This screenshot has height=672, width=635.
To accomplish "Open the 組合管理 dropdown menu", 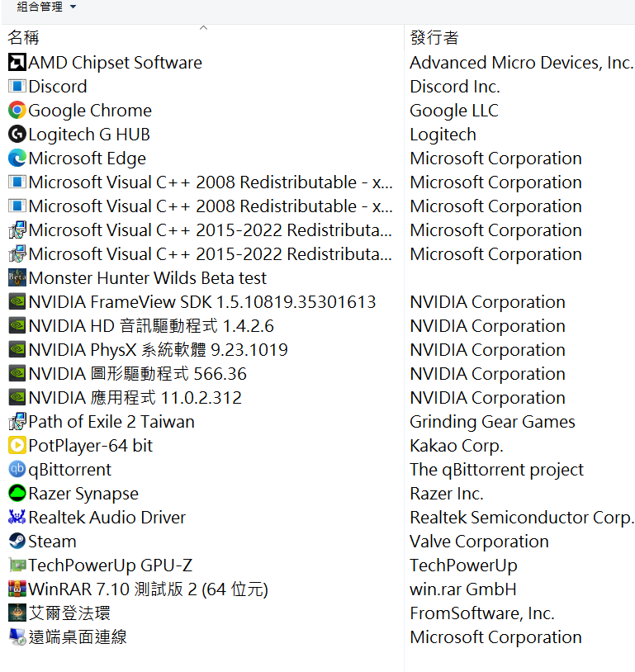I will click(x=46, y=7).
